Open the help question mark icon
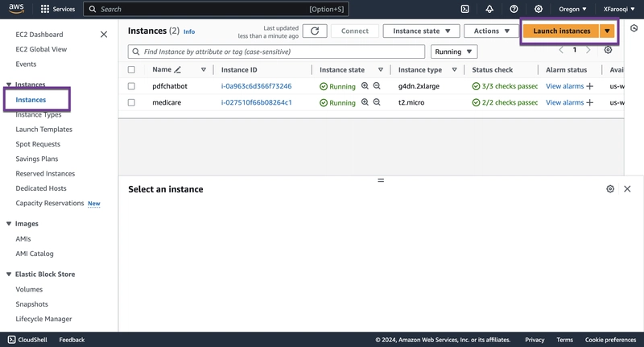Viewport: 644px width, 347px height. pyautogui.click(x=514, y=9)
